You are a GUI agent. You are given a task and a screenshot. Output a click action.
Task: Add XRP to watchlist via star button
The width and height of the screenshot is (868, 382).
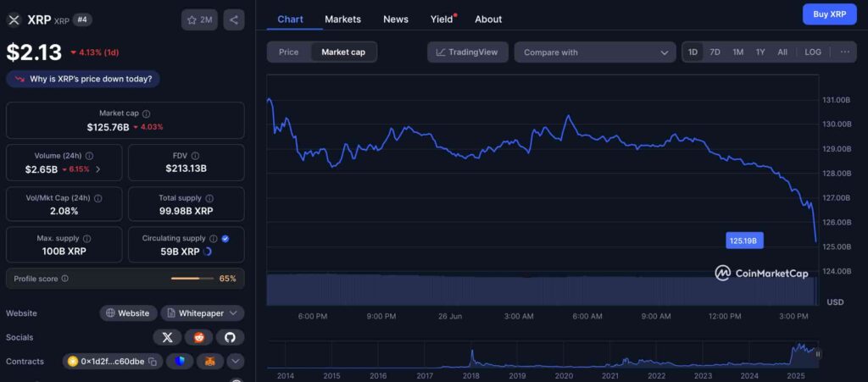[199, 19]
